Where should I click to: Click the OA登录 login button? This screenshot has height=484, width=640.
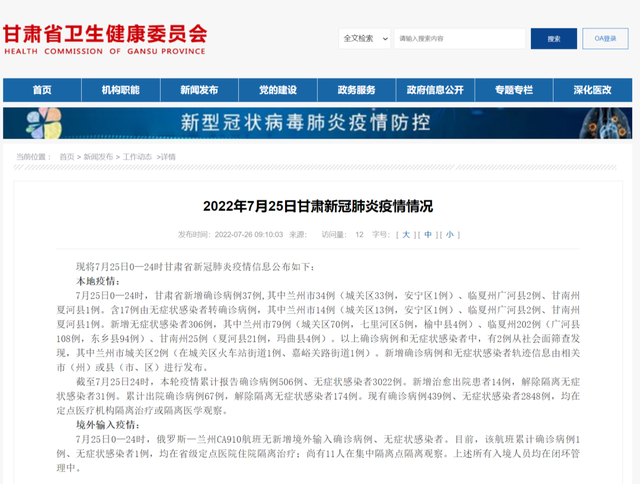607,38
